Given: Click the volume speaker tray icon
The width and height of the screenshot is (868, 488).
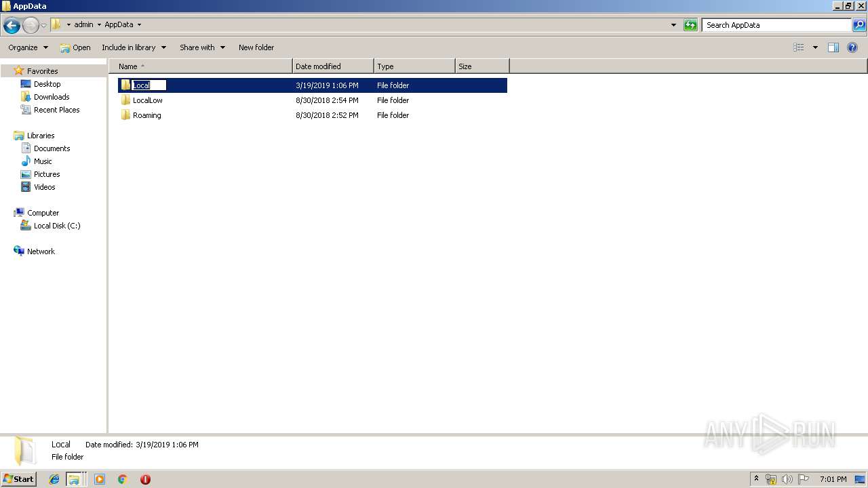Looking at the screenshot, I should point(787,479).
